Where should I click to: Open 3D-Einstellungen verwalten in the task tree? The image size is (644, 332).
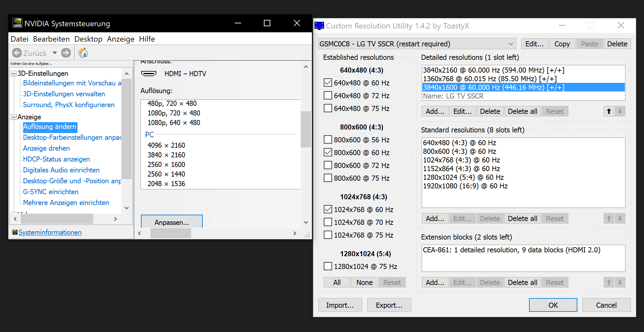[x=64, y=94]
